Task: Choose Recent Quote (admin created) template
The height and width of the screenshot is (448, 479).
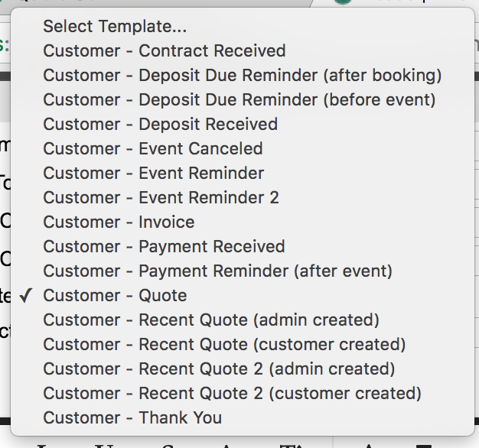Action: point(211,320)
